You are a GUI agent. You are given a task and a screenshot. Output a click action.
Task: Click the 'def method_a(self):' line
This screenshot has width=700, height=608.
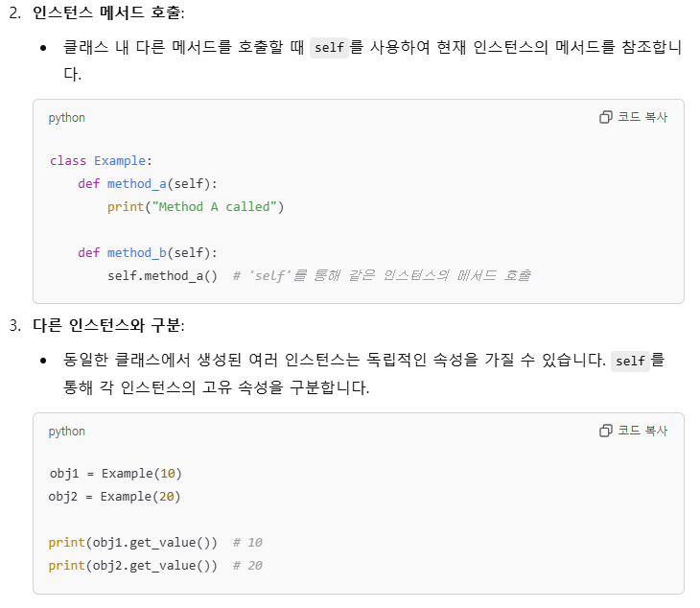click(148, 183)
